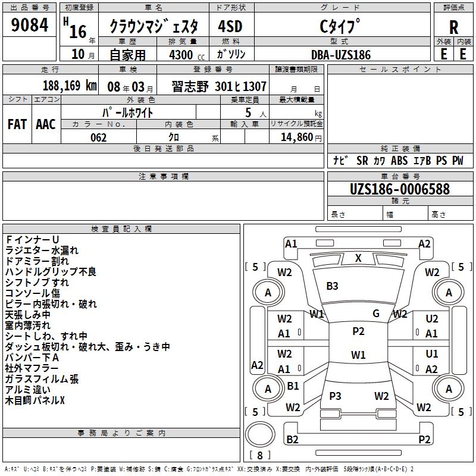Select U1 door mark on the diagram
This screenshot has height=476, width=476.
point(432,354)
